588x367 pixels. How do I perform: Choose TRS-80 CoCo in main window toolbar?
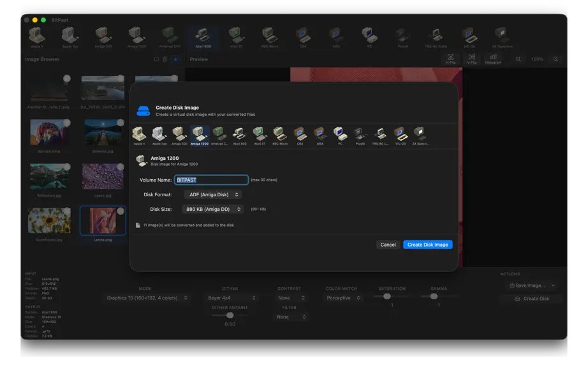click(x=436, y=38)
